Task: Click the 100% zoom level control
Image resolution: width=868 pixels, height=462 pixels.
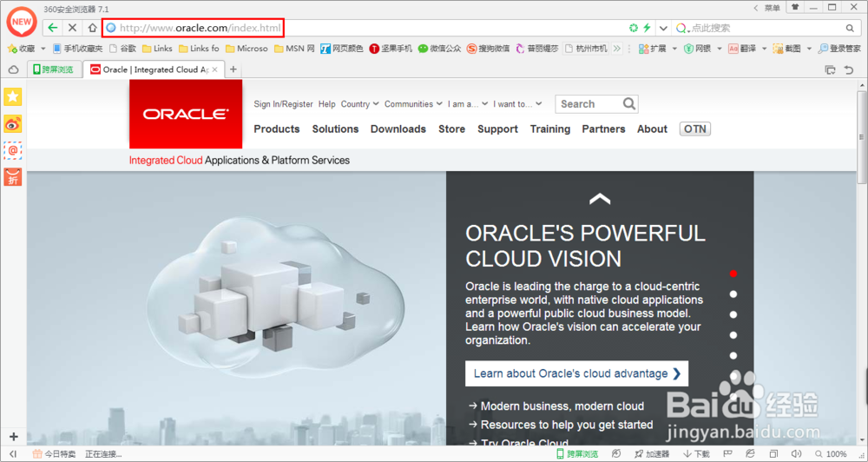Action: point(831,453)
